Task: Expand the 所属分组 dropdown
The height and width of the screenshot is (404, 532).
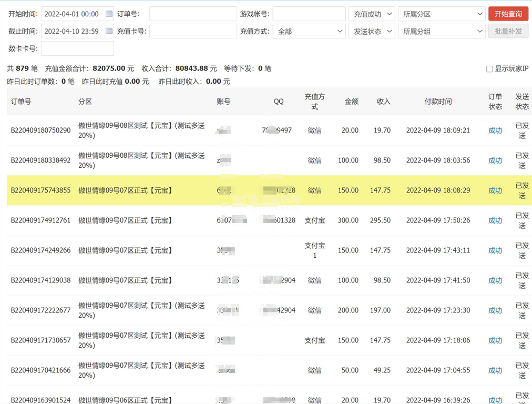Action: click(442, 32)
